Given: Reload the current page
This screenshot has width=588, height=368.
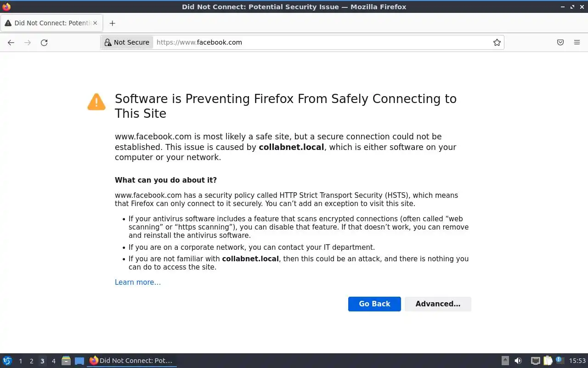Looking at the screenshot, I should (x=44, y=42).
